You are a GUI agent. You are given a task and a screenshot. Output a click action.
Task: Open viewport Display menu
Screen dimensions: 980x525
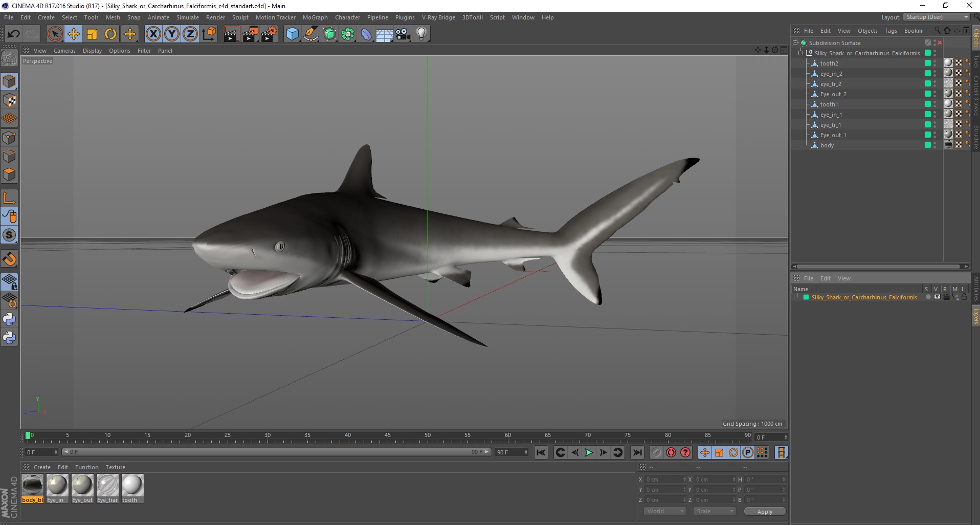click(x=92, y=51)
